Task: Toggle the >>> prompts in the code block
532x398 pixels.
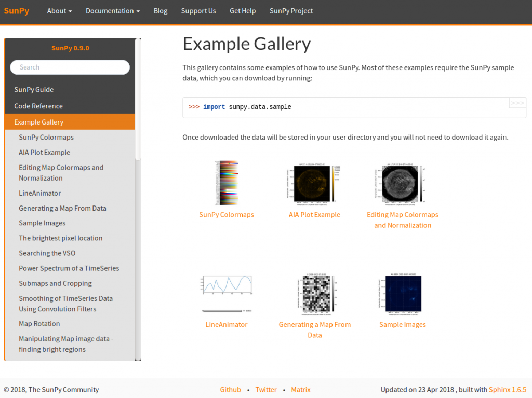Action: click(517, 103)
